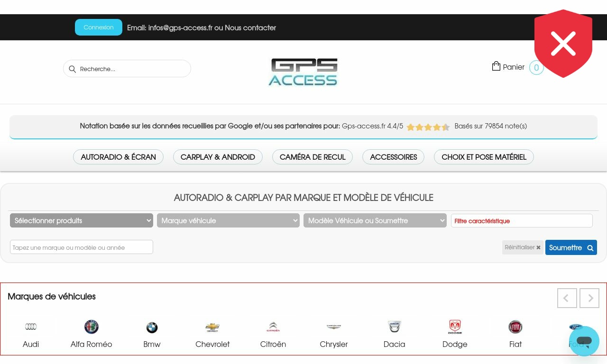The width and height of the screenshot is (607, 364).
Task: Click the Soumettre search button
Action: 571,247
